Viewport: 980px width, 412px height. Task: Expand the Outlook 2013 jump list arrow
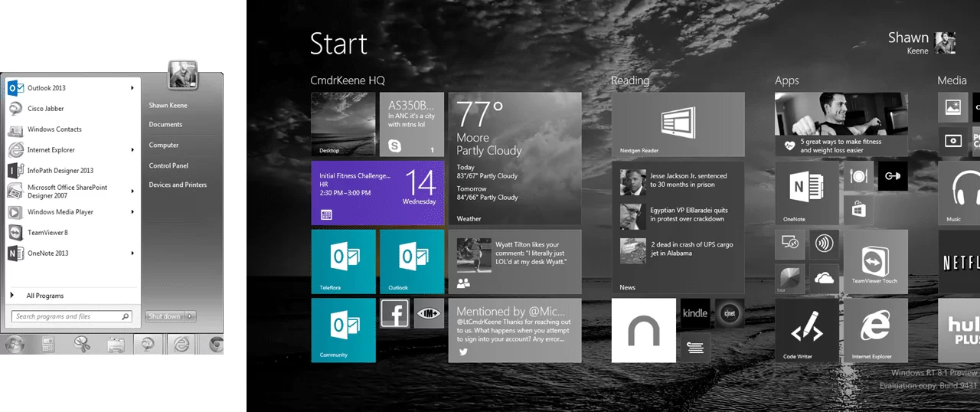(132, 88)
